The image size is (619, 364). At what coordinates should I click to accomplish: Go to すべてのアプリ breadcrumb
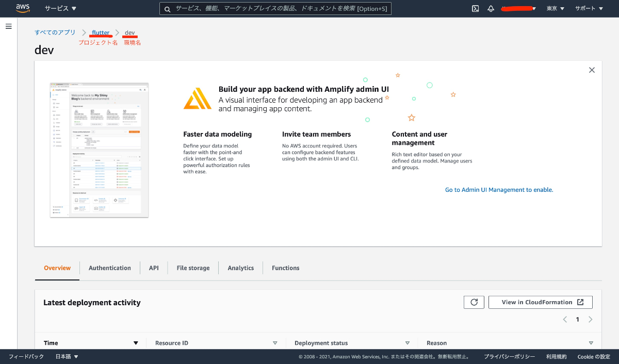coord(55,32)
